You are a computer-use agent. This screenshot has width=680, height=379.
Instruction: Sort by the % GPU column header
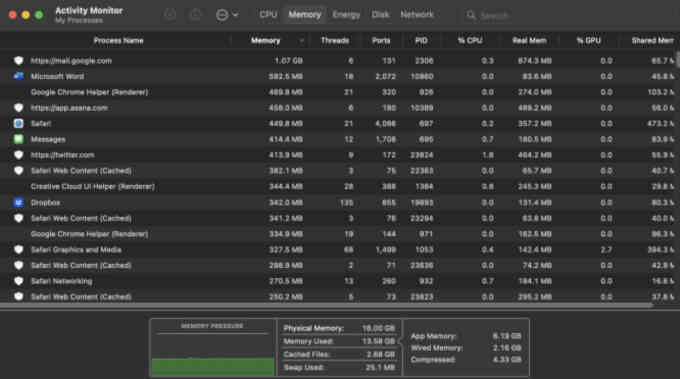[x=588, y=41]
